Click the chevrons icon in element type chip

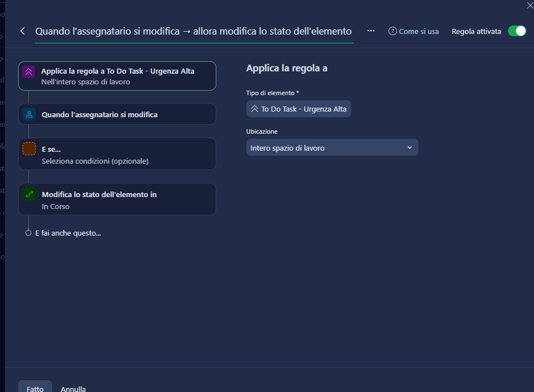click(x=254, y=109)
